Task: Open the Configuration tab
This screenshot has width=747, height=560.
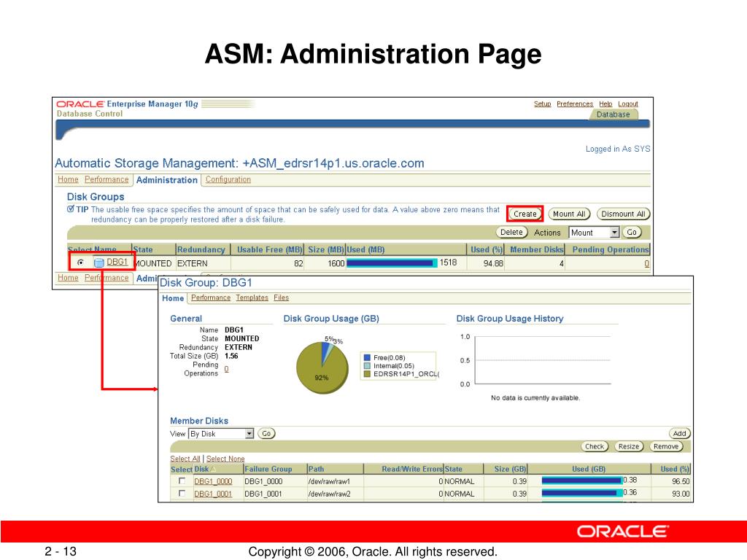Action: pyautogui.click(x=228, y=179)
